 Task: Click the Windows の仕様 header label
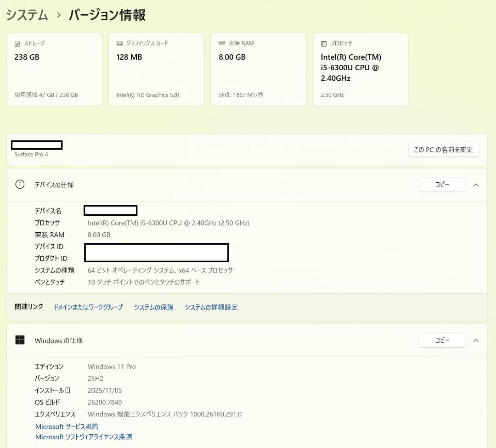[x=58, y=341]
